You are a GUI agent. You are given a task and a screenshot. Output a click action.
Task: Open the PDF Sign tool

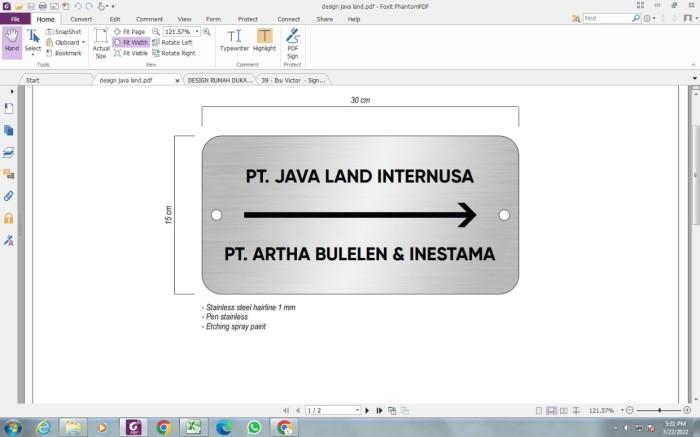point(292,43)
